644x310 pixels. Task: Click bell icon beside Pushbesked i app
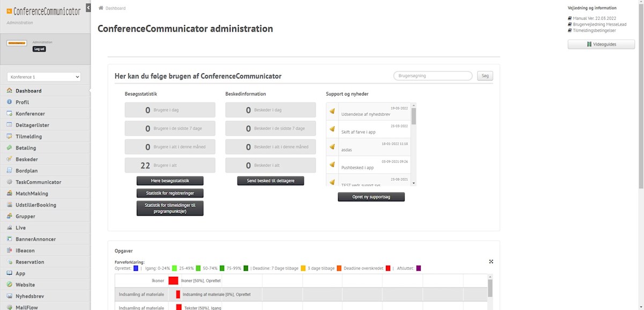[x=332, y=164]
